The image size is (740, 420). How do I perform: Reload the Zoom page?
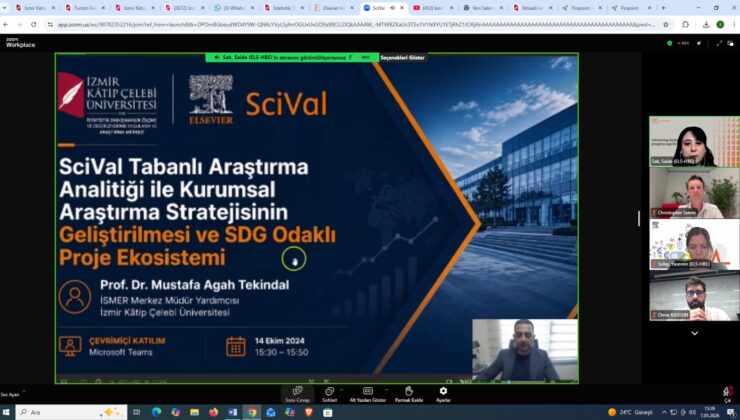click(34, 25)
